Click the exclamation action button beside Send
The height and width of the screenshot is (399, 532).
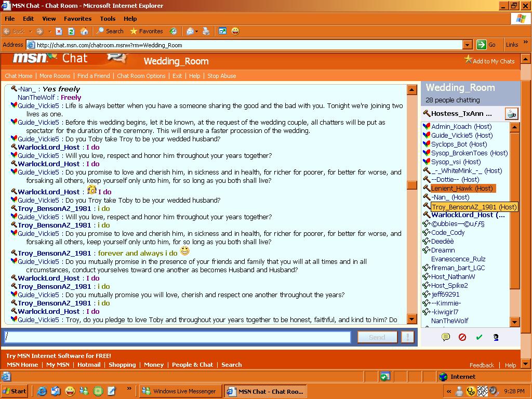[407, 337]
